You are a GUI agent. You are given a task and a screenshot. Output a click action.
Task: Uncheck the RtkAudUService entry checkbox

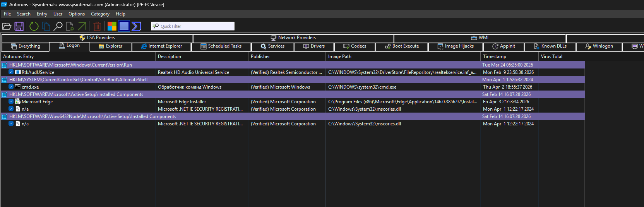[x=11, y=72]
